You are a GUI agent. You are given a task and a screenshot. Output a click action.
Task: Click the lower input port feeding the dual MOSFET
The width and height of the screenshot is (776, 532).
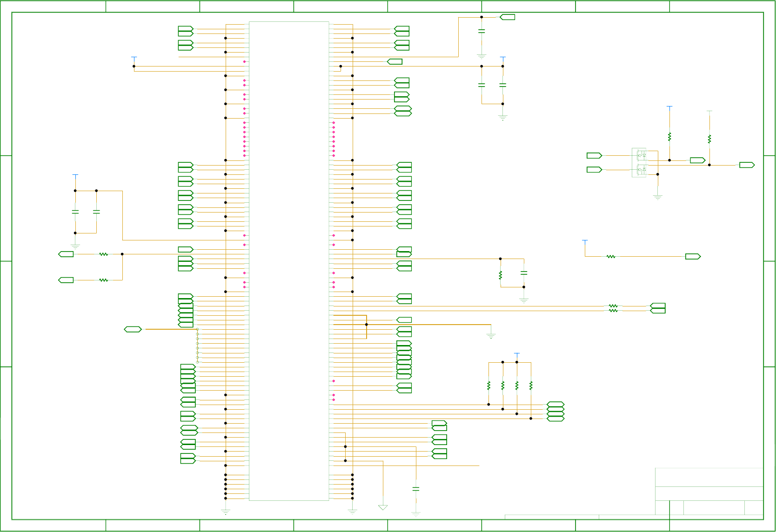pos(595,170)
